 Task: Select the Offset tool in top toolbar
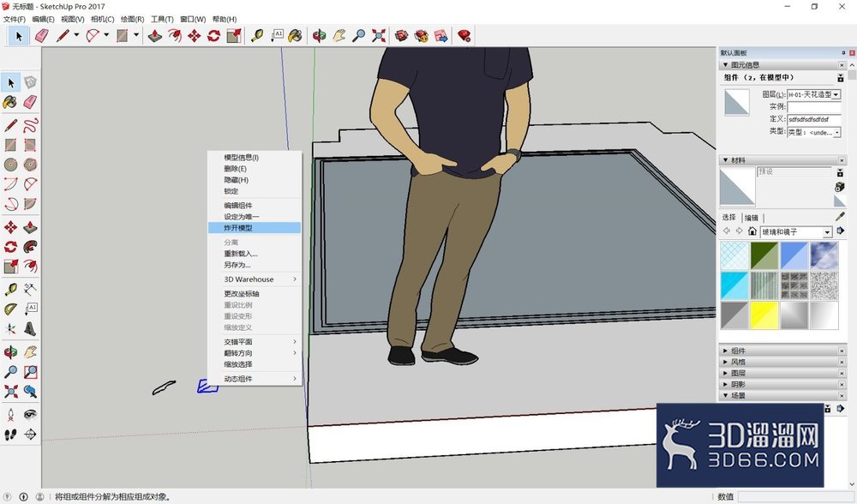click(175, 36)
